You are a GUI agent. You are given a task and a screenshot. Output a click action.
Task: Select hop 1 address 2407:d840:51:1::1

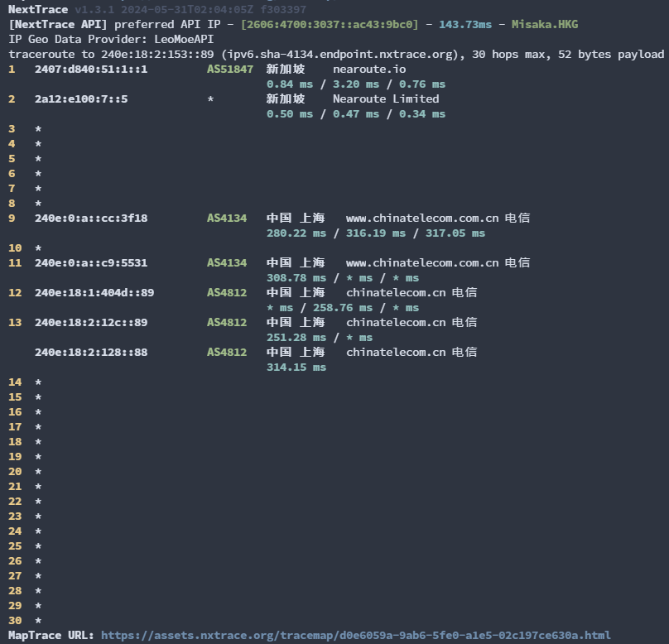(91, 69)
